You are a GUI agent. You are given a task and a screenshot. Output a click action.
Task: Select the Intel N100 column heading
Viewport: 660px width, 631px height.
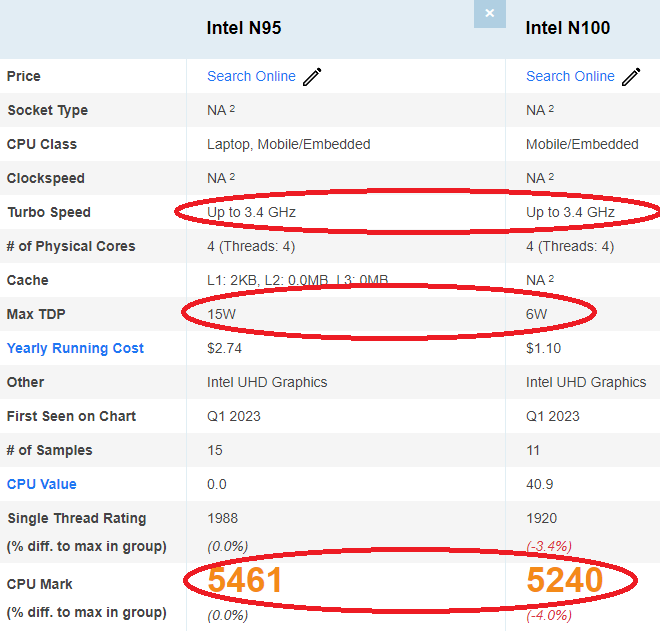point(568,28)
